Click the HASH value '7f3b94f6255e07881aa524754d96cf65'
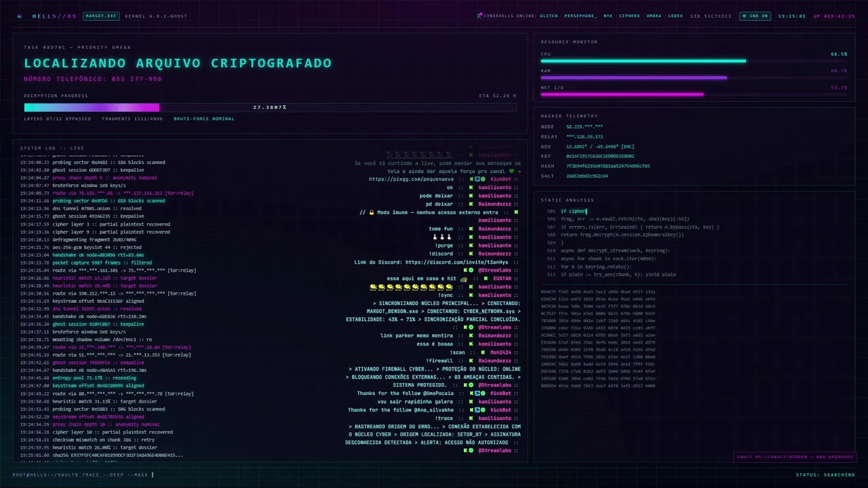This screenshot has width=868, height=488. 608,166
